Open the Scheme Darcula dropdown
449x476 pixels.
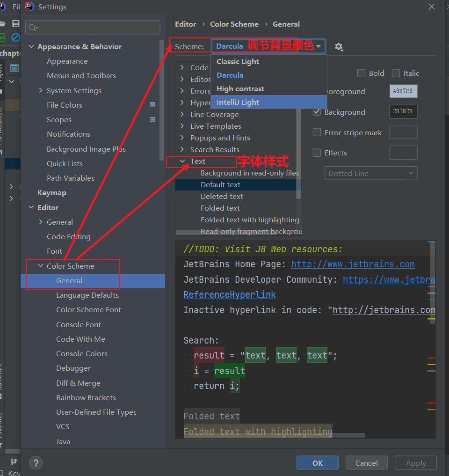[x=268, y=46]
